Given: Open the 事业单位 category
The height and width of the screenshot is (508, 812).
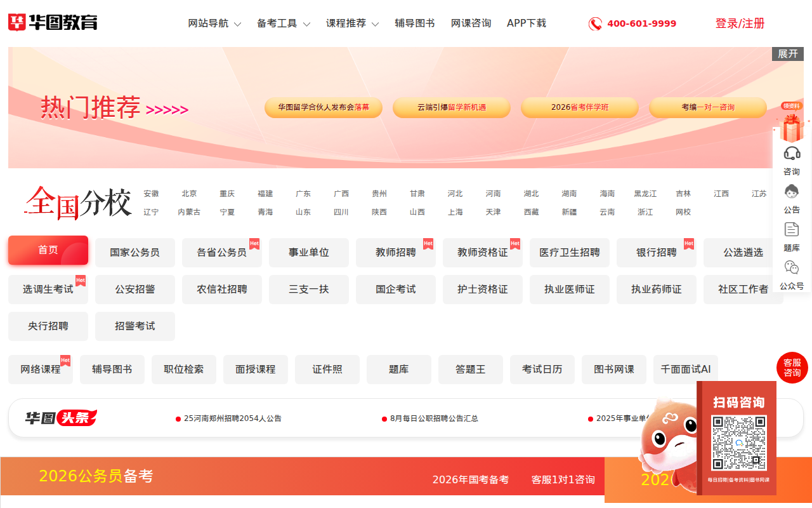Looking at the screenshot, I should [309, 253].
